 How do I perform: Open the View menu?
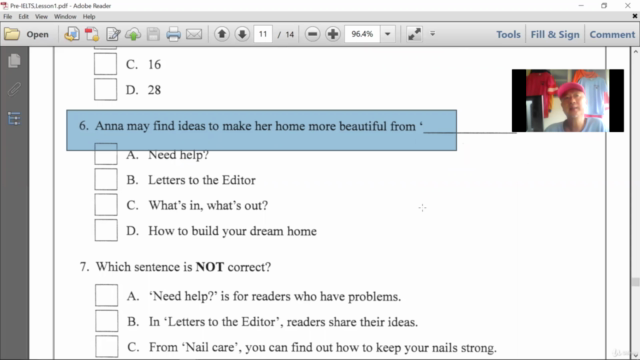click(x=41, y=17)
